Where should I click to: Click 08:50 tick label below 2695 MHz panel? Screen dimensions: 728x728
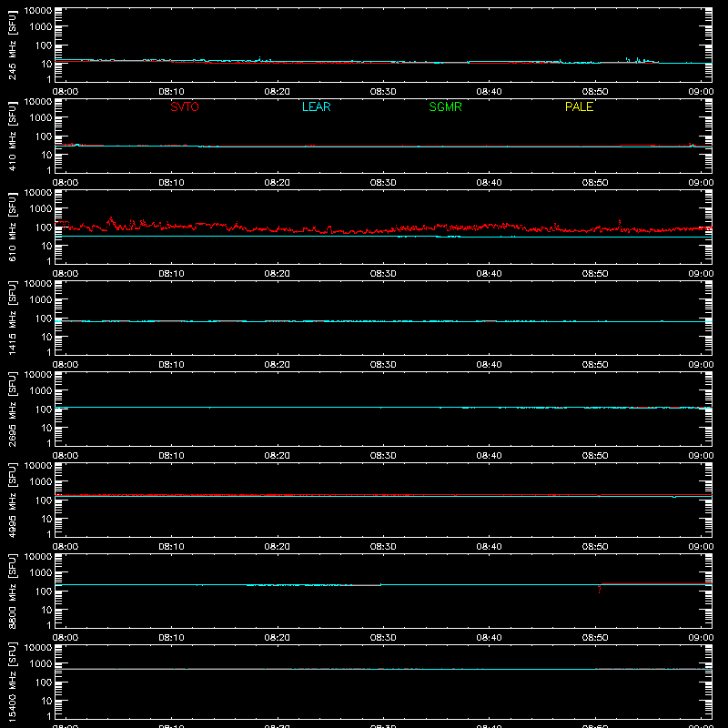595,456
